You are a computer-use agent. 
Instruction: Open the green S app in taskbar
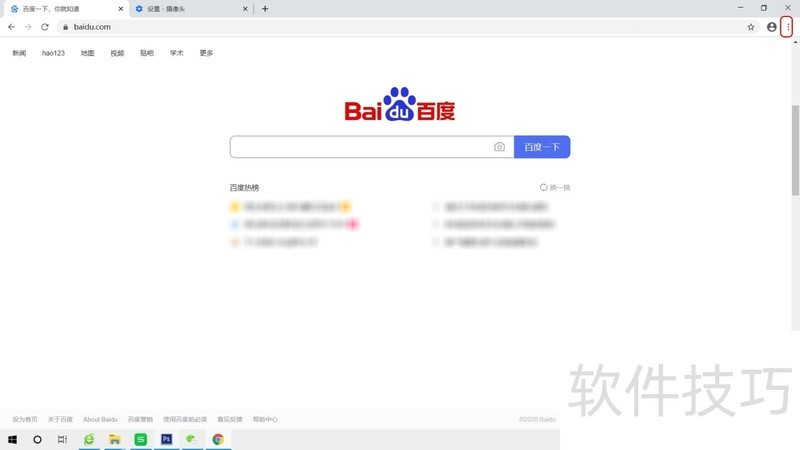[140, 439]
